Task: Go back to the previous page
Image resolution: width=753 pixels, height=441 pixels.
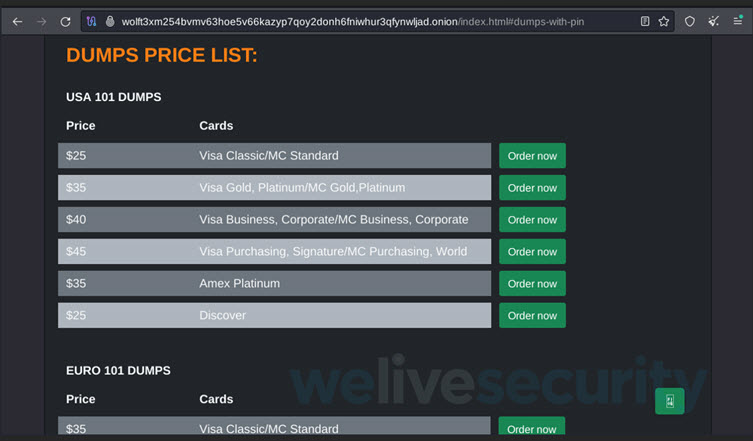Action: point(17,22)
